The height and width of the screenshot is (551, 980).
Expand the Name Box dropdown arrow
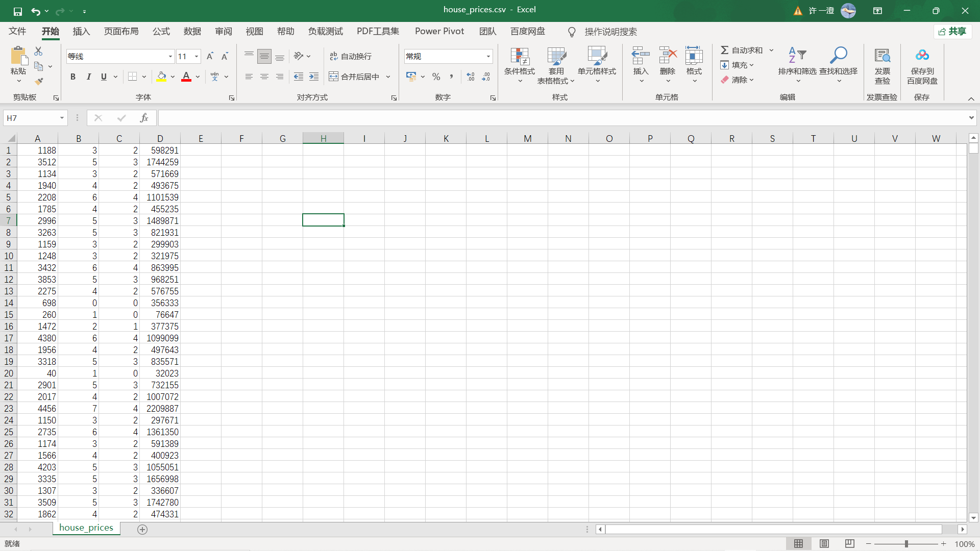(x=62, y=118)
